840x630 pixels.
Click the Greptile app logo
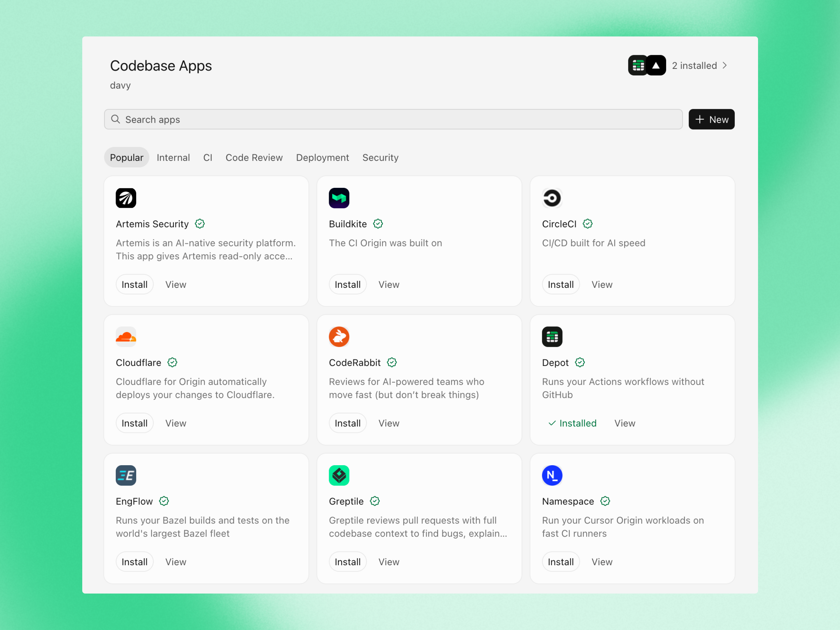tap(339, 475)
